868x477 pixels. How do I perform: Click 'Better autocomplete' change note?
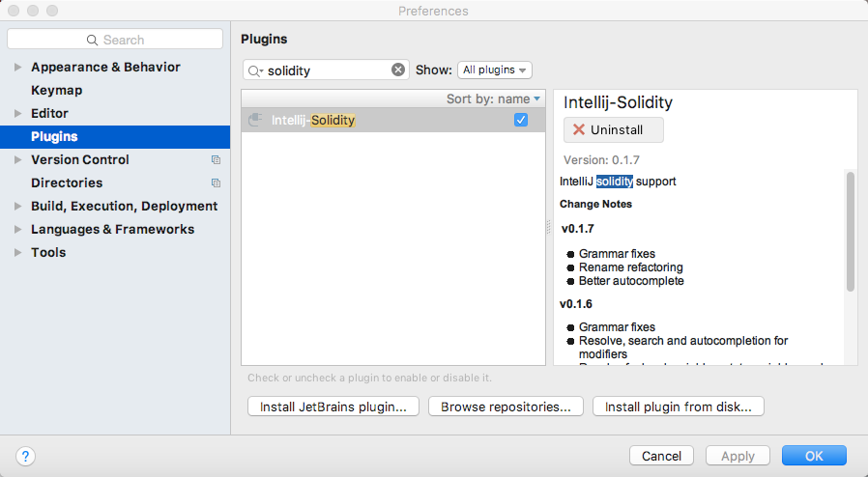[x=631, y=281]
